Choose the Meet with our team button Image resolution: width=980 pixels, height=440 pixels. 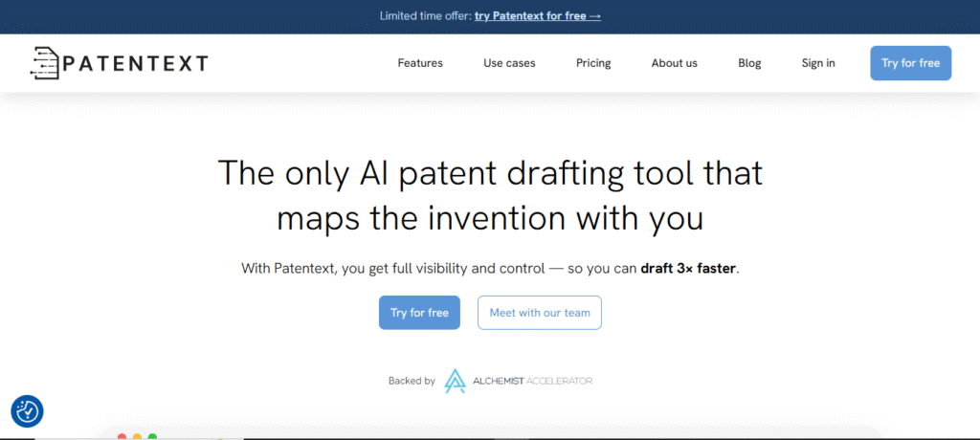pos(540,313)
